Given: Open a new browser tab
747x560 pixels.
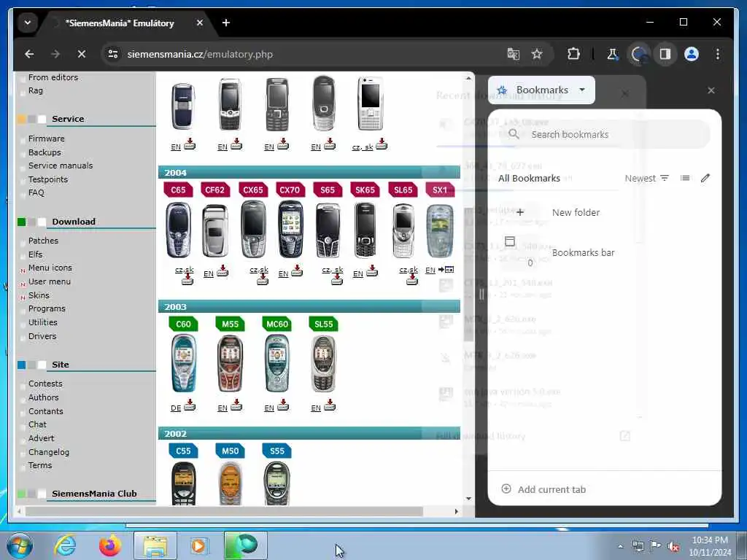Looking at the screenshot, I should tap(226, 23).
